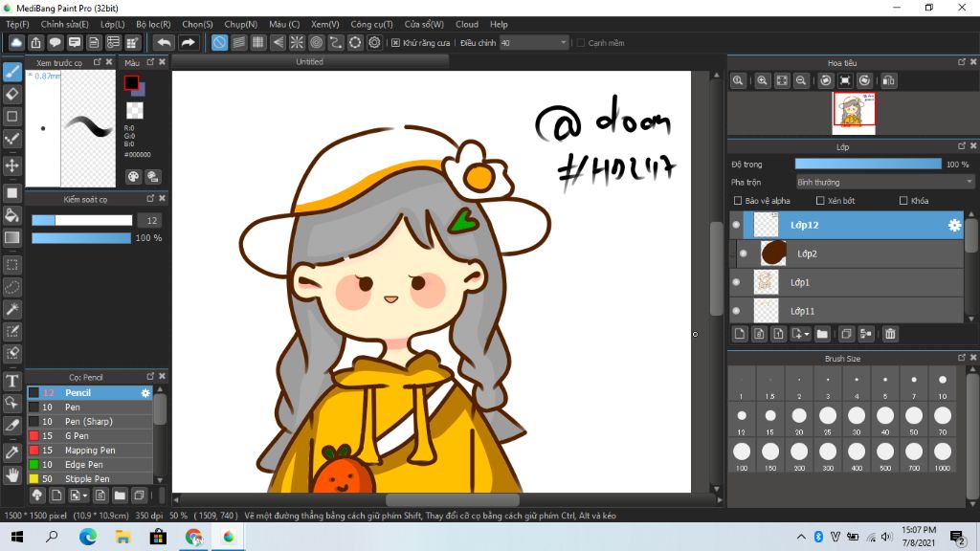Select the Brush tool in left toolbar
This screenshot has width=980, height=551.
(x=11, y=72)
